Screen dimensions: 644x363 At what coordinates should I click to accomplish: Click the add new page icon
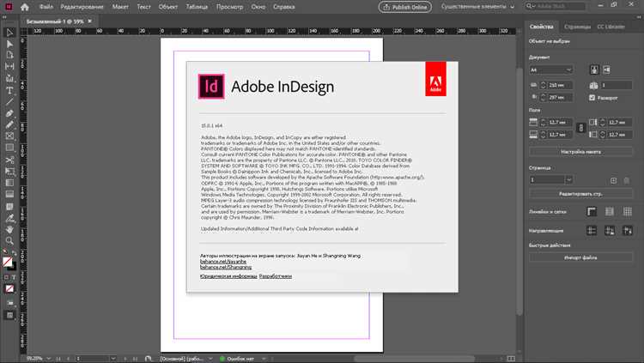pos(613,180)
